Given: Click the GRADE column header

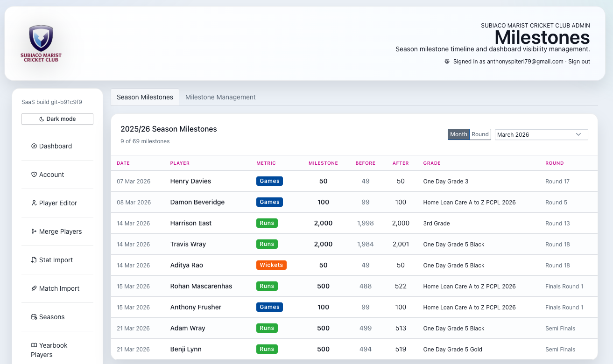Looking at the screenshot, I should 432,163.
